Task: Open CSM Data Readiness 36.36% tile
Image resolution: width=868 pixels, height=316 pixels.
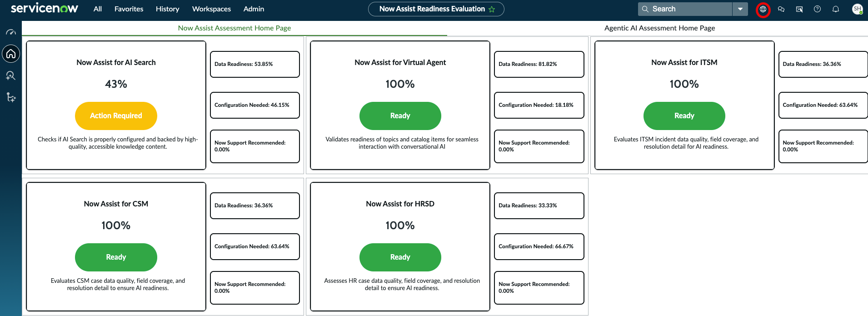Action: pyautogui.click(x=255, y=206)
